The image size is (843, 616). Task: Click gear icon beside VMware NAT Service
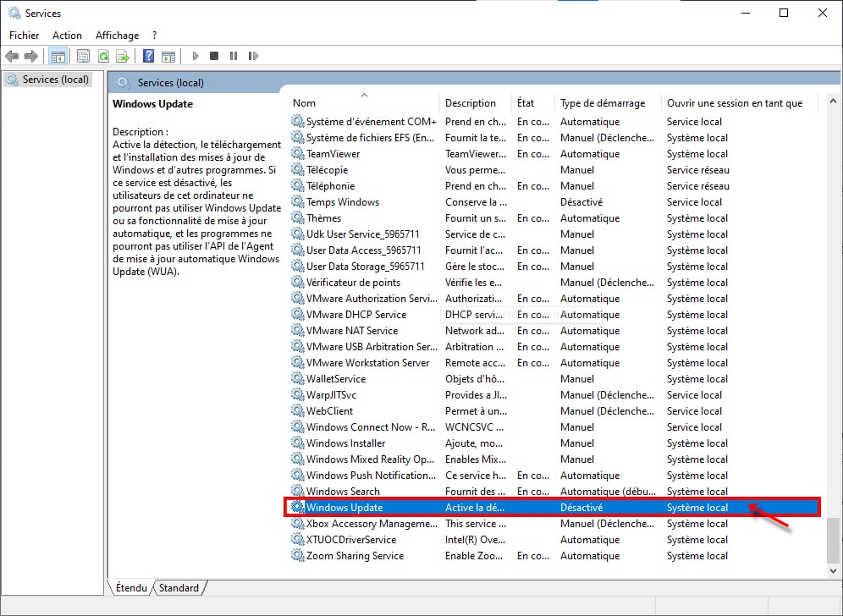point(297,330)
